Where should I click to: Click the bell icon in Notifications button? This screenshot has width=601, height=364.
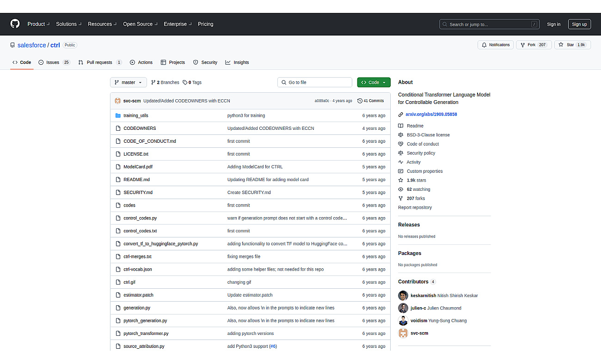tap(484, 45)
